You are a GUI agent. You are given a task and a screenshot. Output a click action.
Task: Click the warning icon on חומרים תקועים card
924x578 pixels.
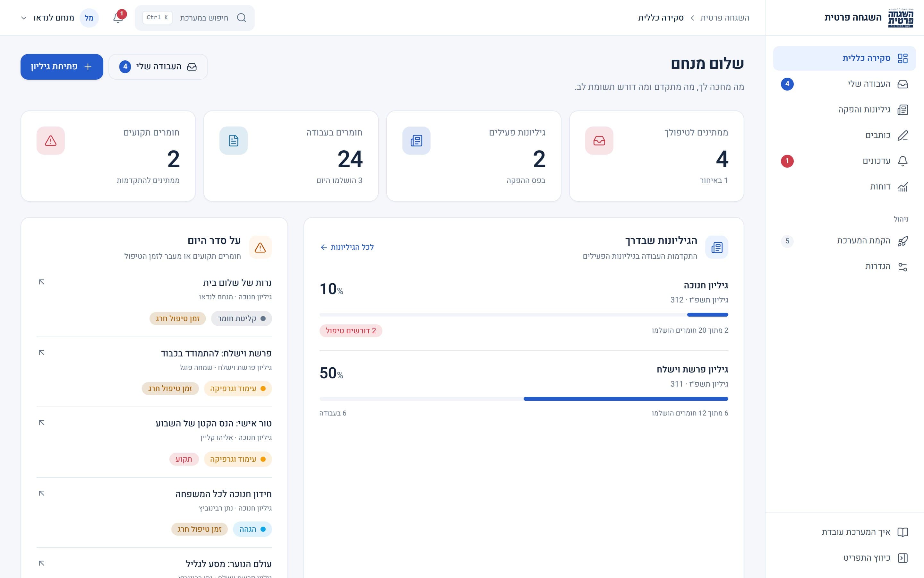tap(51, 141)
